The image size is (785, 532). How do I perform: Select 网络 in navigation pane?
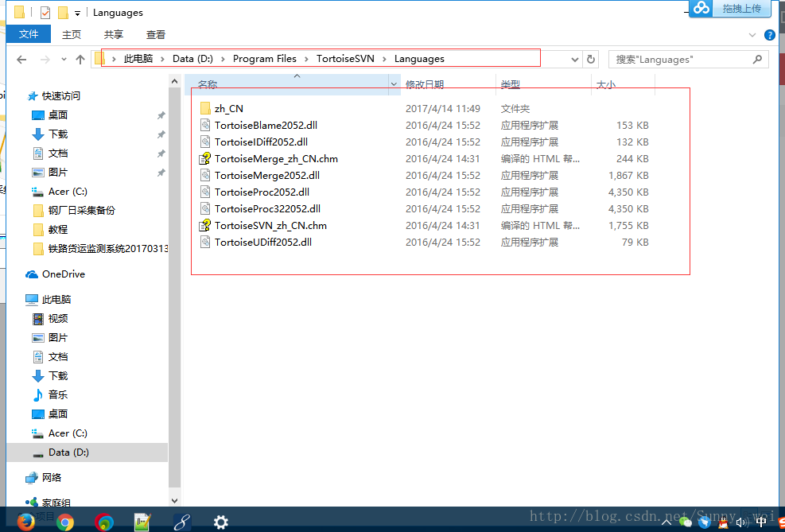click(52, 477)
